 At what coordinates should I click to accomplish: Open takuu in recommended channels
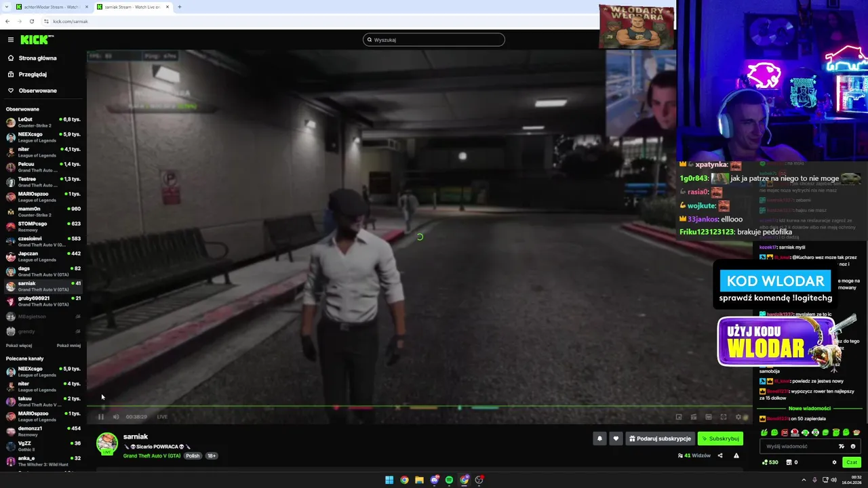tap(43, 401)
